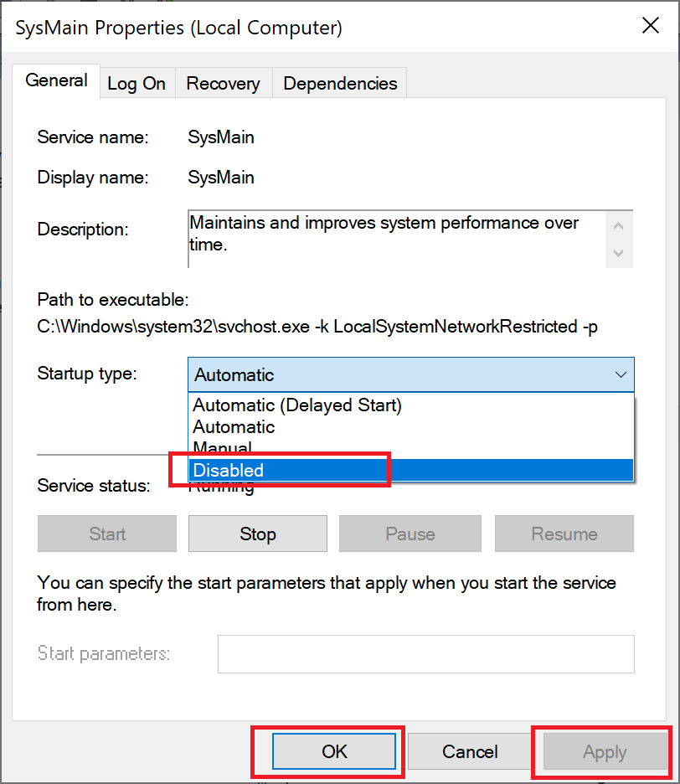This screenshot has height=784, width=680.
Task: Switch to the Log On tab
Action: click(x=136, y=83)
